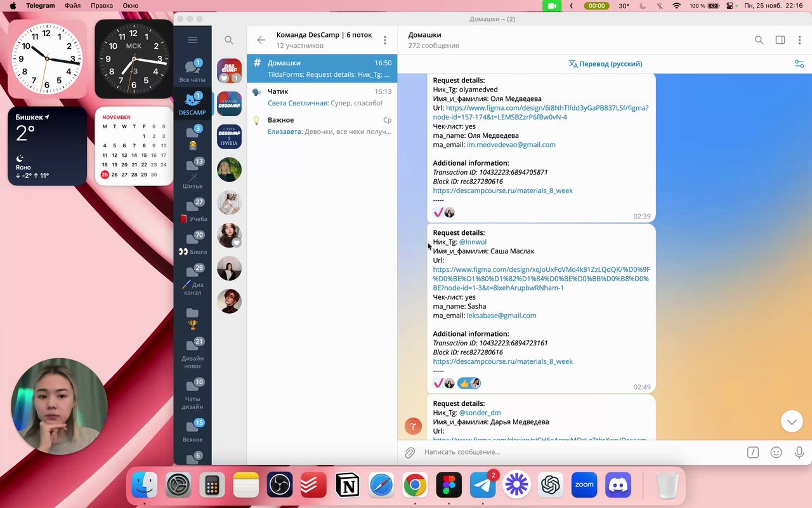Open the 'Диз канал' chat folder

[192, 279]
